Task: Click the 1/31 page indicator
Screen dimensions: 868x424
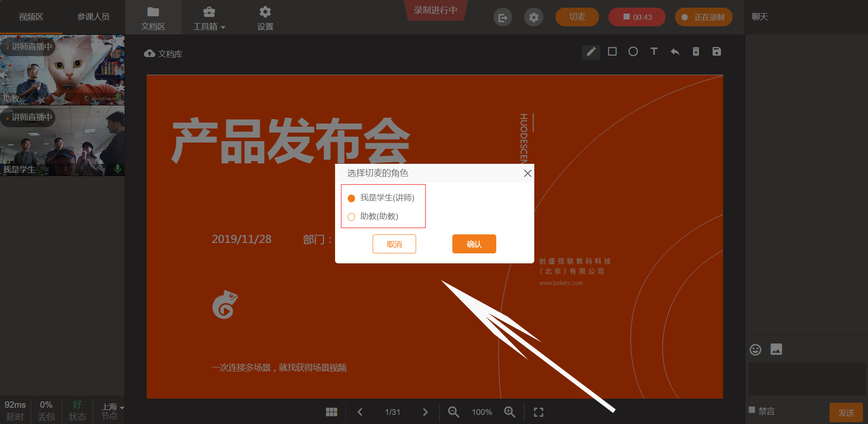Action: [x=393, y=412]
